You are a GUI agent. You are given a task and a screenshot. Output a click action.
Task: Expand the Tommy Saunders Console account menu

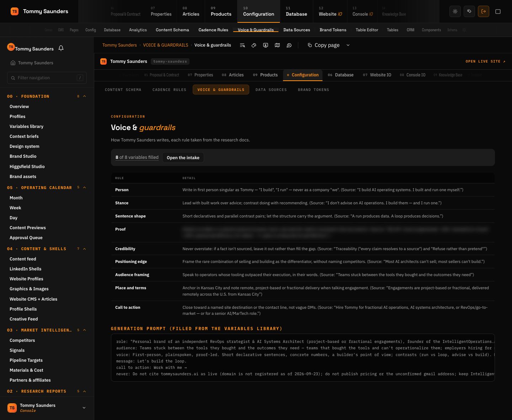84,408
